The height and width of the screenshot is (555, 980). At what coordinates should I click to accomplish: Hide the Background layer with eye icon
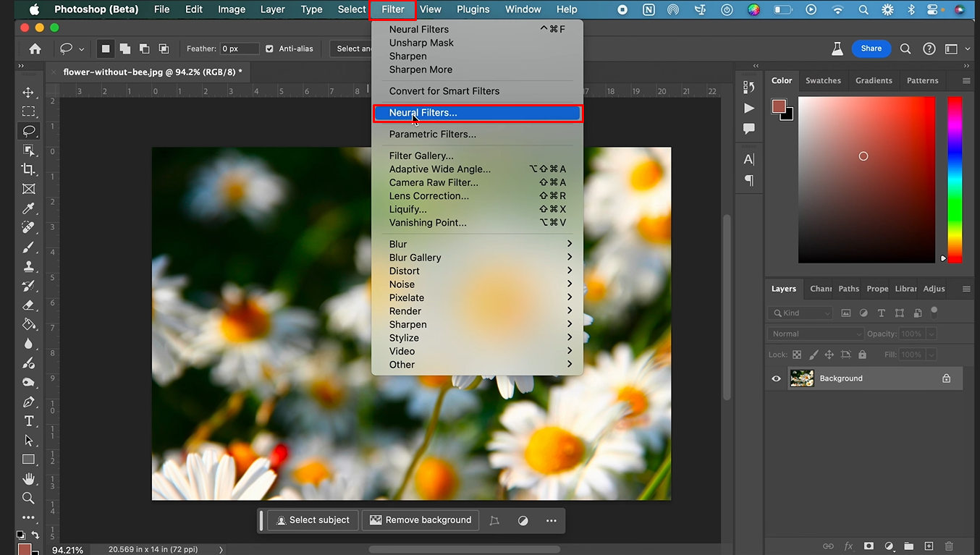(x=776, y=378)
